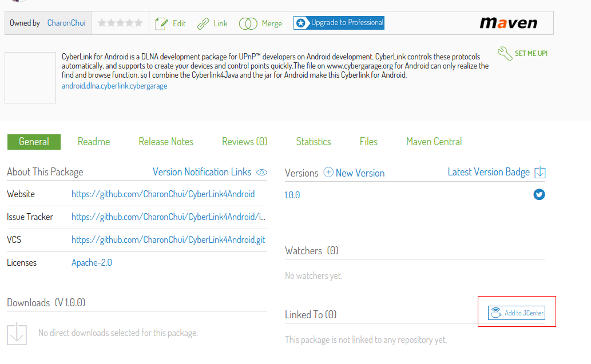Go to the Statistics tab
Image resolution: width=591 pixels, height=364 pixels.
tap(314, 142)
